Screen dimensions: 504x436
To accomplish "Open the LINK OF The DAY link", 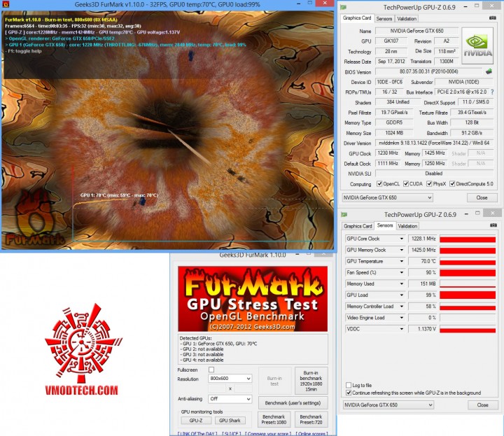I will (x=197, y=433).
